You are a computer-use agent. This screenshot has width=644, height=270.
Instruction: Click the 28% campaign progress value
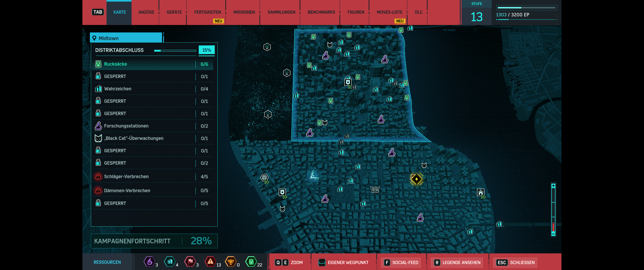(201, 241)
